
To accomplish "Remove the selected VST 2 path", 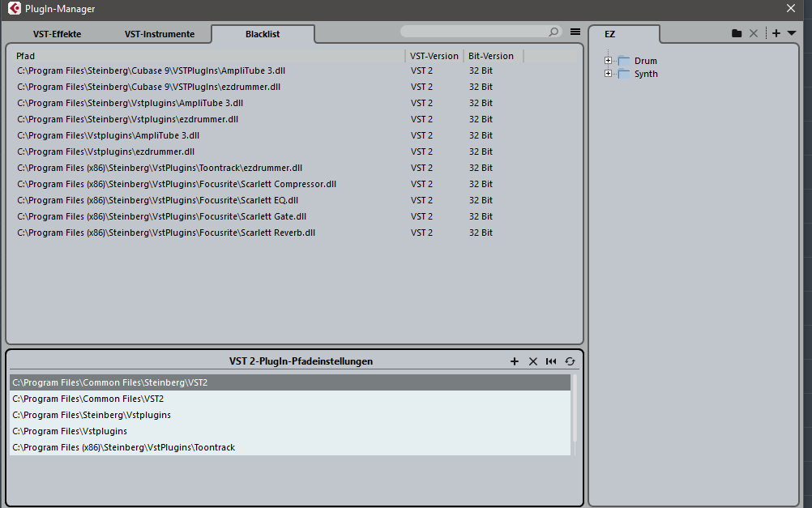I will [x=533, y=361].
